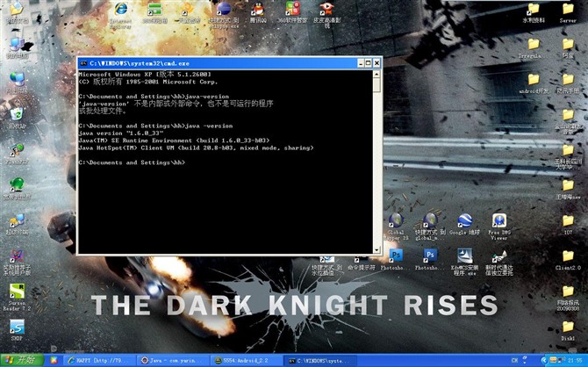588x367 pixels.
Task: Click the taskbar clock showing 21:55
Action: [x=575, y=360]
